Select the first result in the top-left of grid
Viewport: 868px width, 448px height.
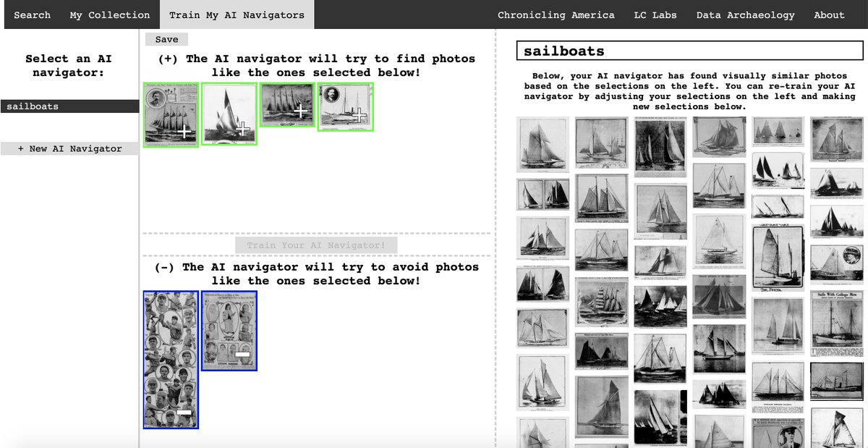(x=542, y=144)
